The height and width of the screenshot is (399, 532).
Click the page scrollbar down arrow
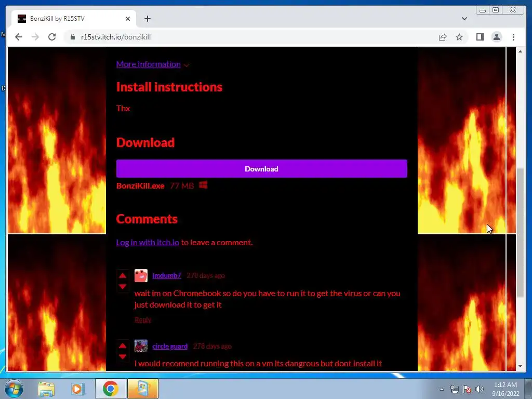520,366
